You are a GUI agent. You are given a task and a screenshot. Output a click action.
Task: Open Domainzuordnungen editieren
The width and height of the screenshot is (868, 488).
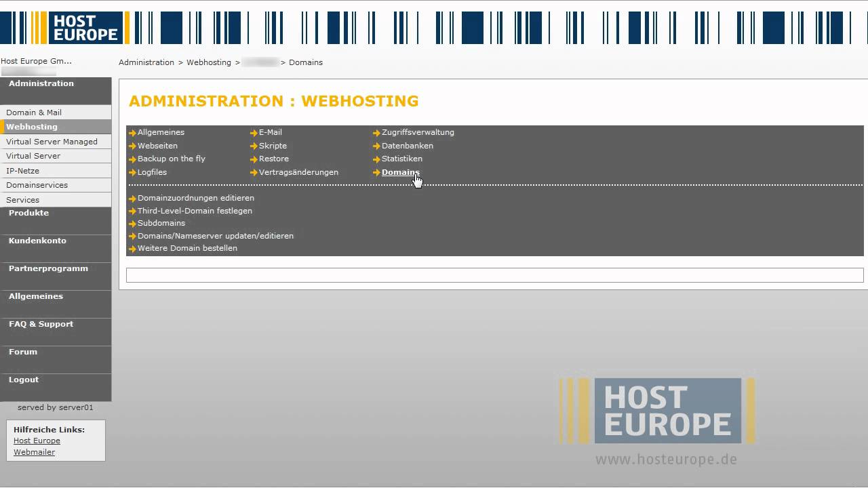[x=196, y=198]
